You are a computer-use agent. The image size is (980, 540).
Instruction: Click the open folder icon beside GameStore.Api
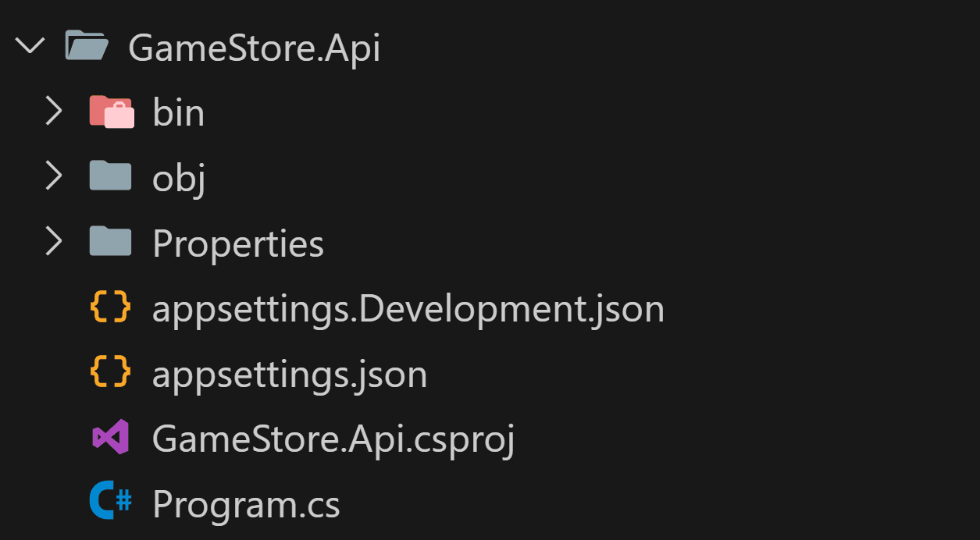(87, 46)
